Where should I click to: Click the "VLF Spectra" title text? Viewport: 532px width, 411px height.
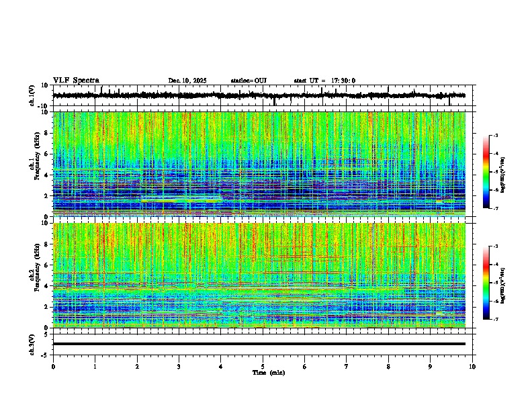click(x=76, y=81)
